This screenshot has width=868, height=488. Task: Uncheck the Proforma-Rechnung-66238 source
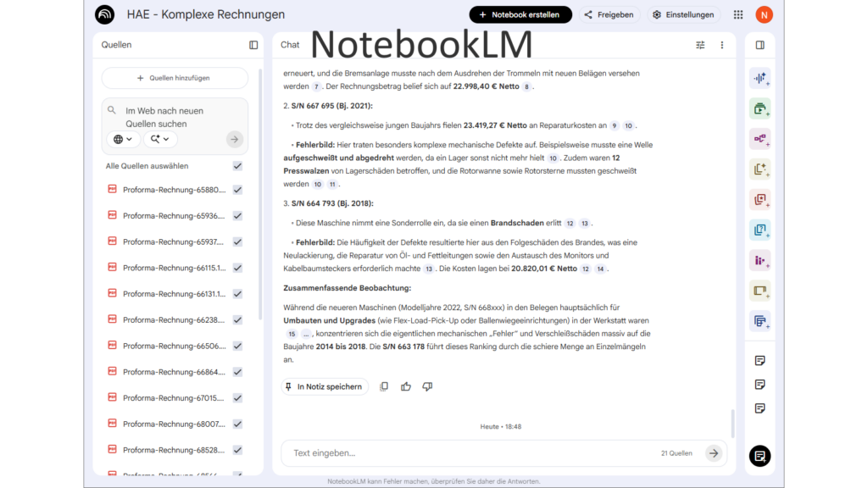pyautogui.click(x=237, y=319)
